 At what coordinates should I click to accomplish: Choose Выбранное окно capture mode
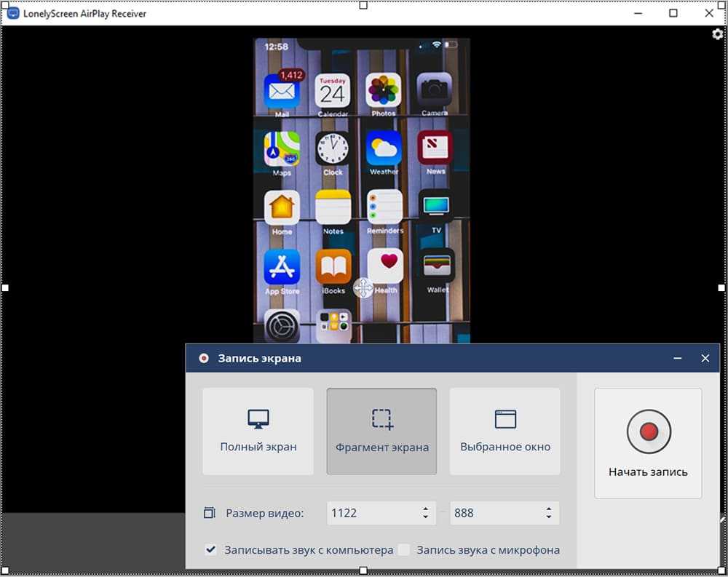tap(505, 431)
